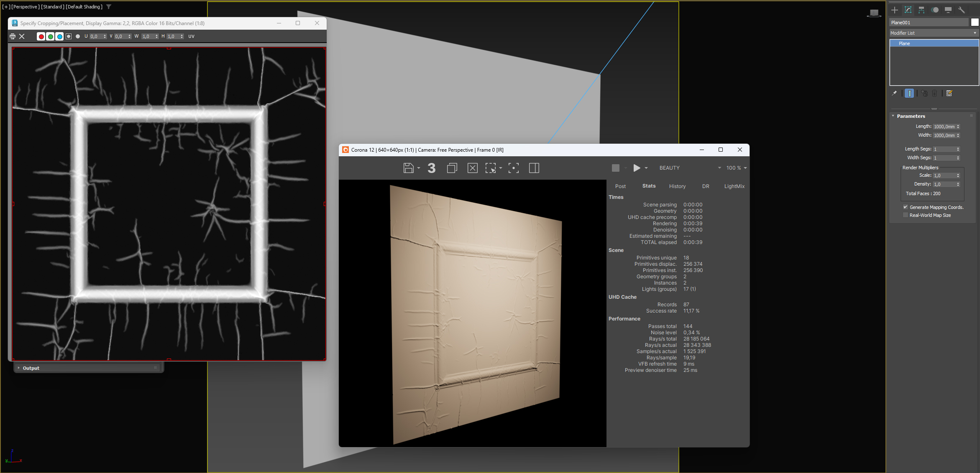Click the copy to clipboard icon in VFB
The width and height of the screenshot is (980, 473).
click(452, 168)
